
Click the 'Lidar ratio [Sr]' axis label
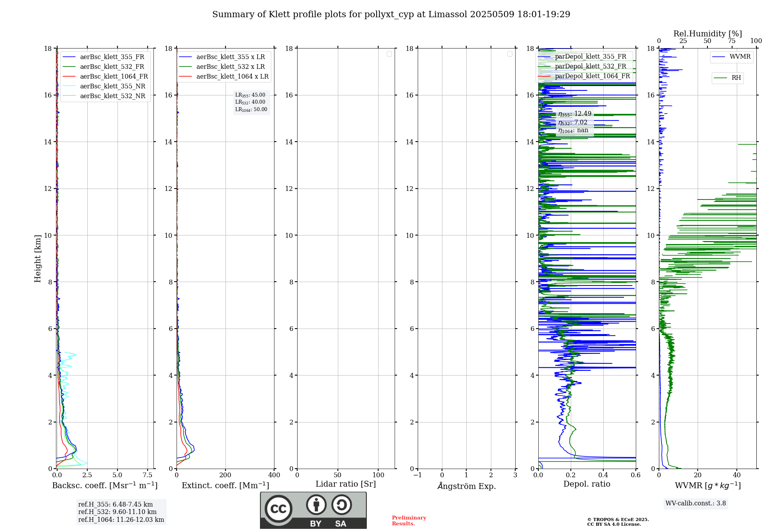point(346,484)
